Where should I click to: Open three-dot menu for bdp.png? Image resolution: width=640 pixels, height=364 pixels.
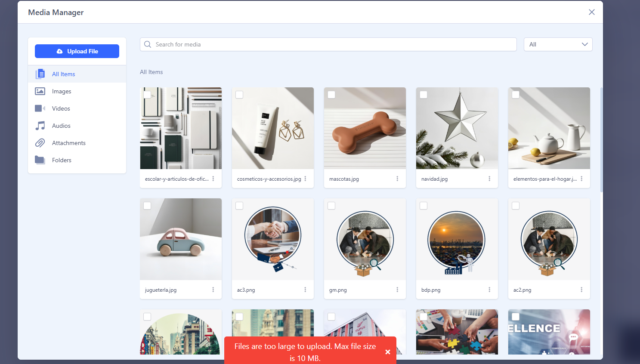[x=489, y=290]
